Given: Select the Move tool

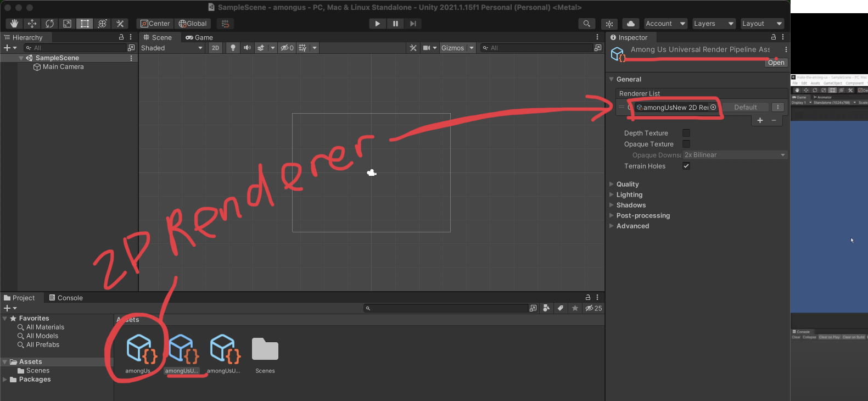Looking at the screenshot, I should coord(32,24).
